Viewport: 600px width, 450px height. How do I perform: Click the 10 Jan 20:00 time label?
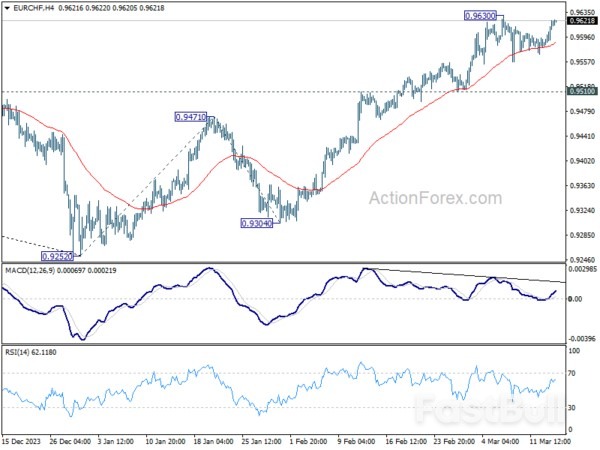pyautogui.click(x=165, y=442)
